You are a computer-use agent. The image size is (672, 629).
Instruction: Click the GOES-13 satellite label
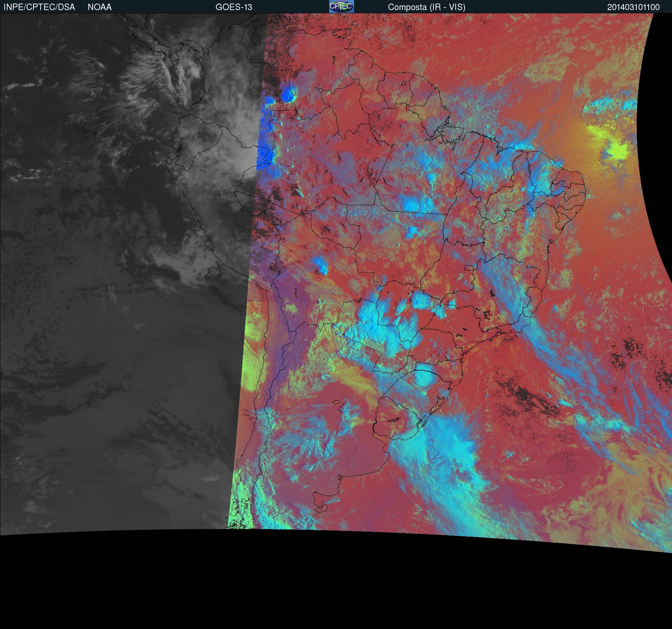pos(234,7)
